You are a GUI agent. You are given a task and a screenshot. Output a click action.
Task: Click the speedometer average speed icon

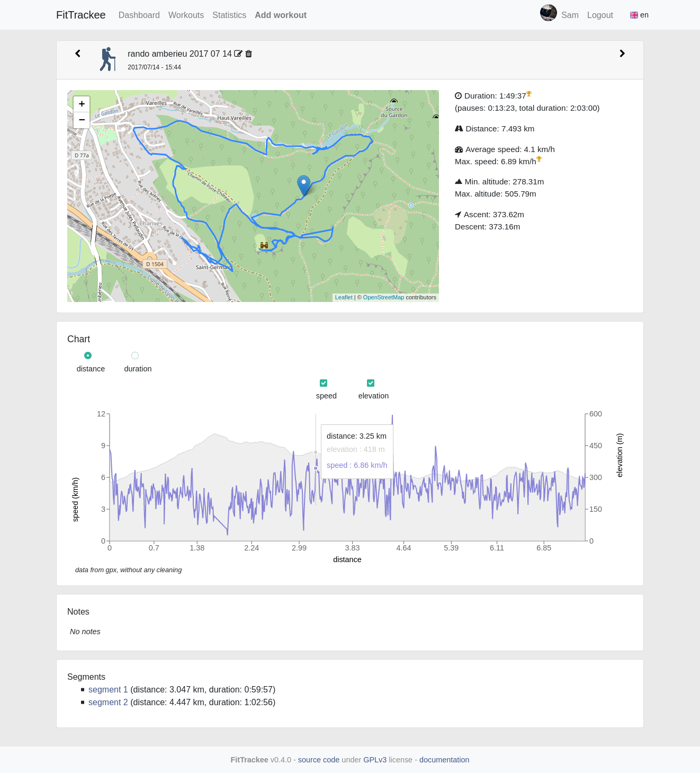pos(459,149)
